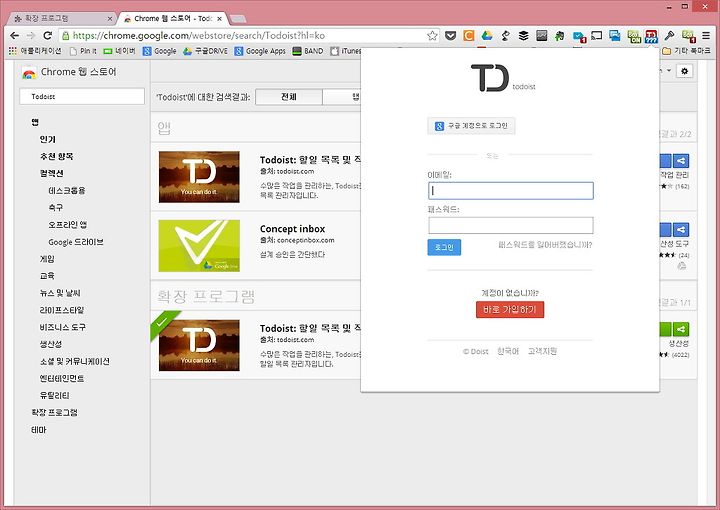
Task: Open a new tab
Action: point(237,19)
